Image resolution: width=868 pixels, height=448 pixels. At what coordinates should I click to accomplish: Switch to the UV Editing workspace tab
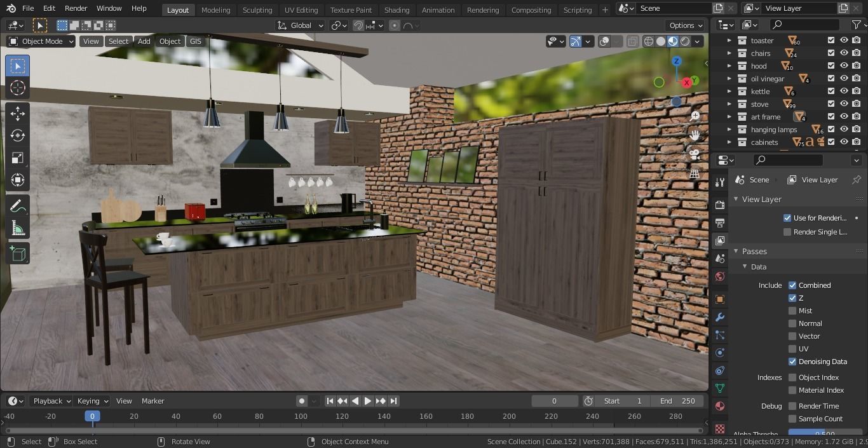tap(301, 10)
